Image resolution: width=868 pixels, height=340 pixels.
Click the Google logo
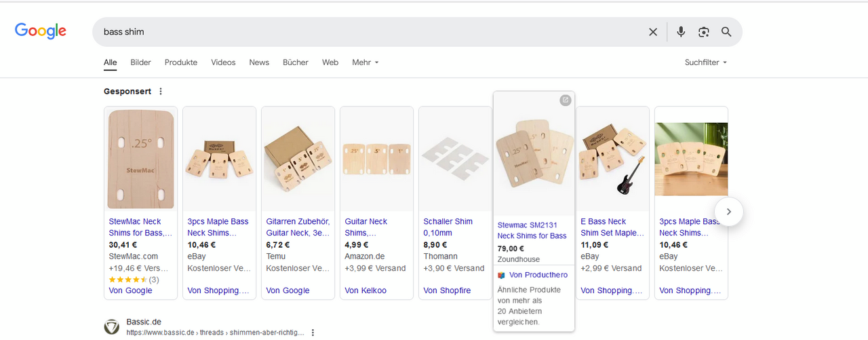(41, 31)
